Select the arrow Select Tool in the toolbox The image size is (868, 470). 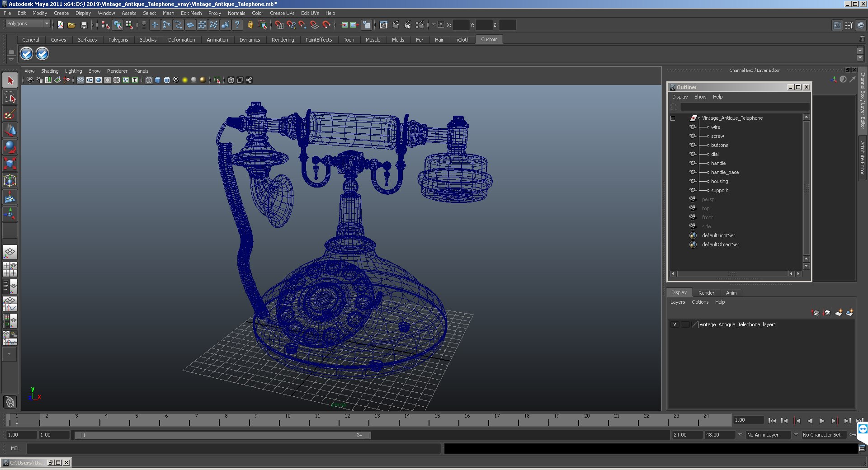[x=10, y=80]
